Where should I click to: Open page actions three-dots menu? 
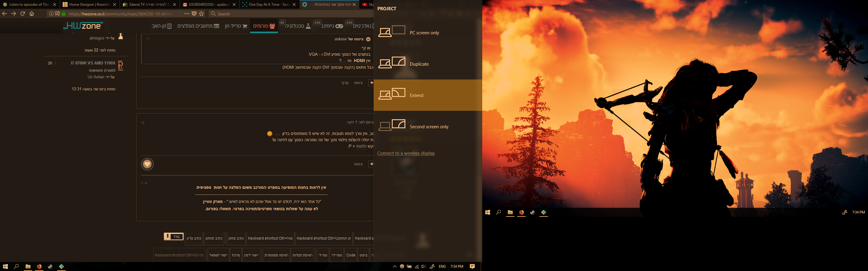pyautogui.click(x=187, y=14)
